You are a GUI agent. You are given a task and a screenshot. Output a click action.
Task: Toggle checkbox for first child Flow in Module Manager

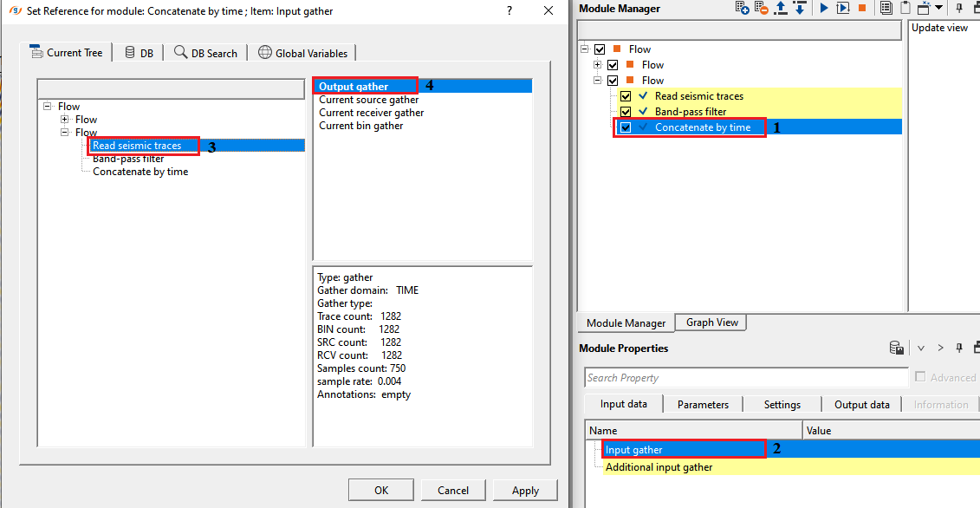[613, 64]
